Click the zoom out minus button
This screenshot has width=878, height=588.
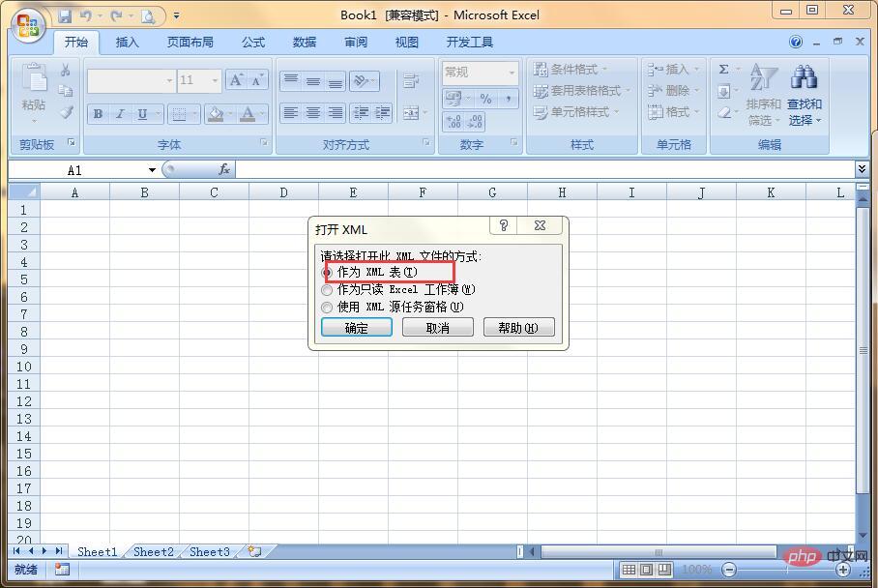point(728,570)
